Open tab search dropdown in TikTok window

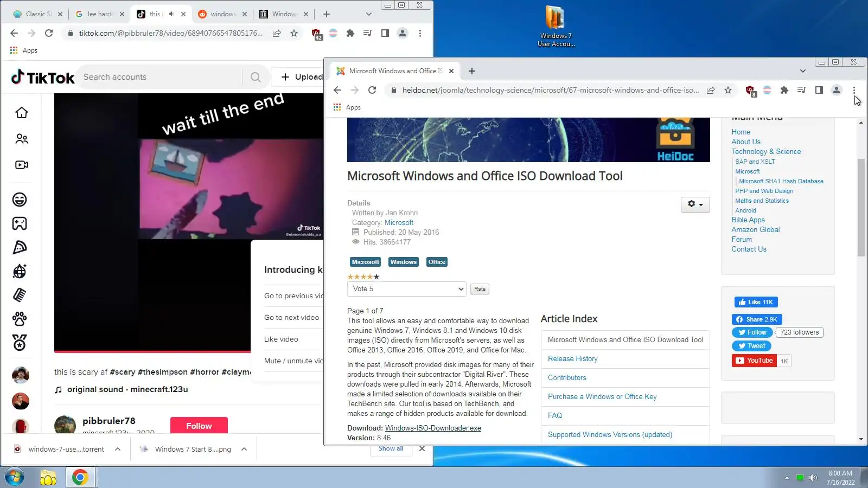[x=369, y=14]
